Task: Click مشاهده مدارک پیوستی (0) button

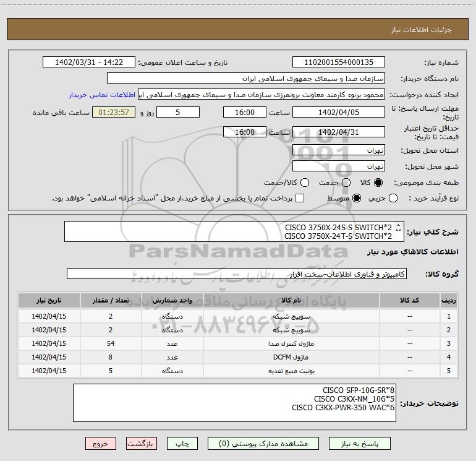Action: click(x=263, y=444)
